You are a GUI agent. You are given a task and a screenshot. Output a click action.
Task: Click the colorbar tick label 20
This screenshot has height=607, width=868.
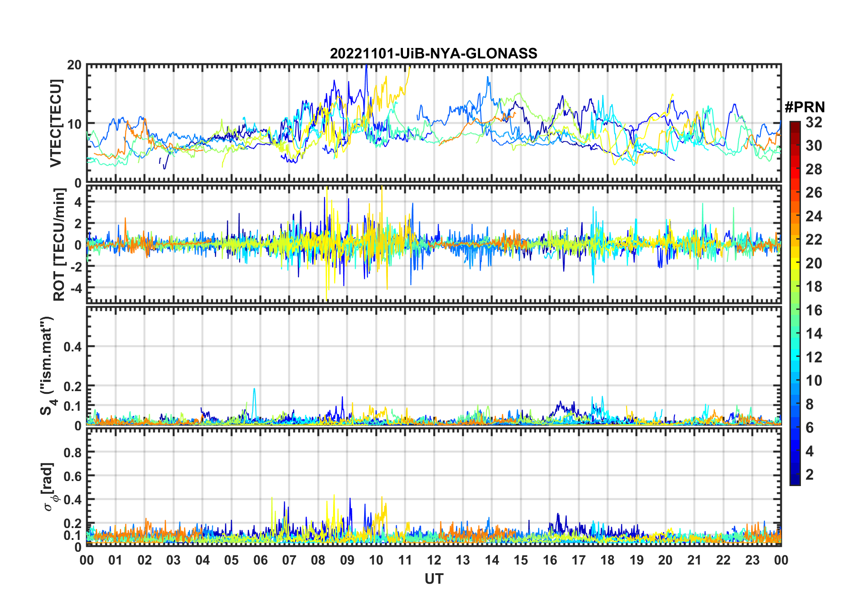(x=814, y=263)
